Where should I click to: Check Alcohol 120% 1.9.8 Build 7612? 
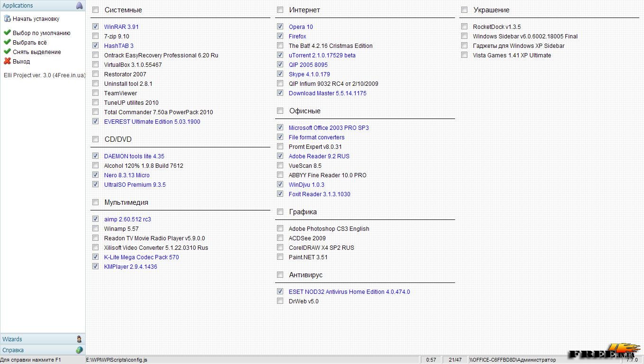click(x=96, y=165)
